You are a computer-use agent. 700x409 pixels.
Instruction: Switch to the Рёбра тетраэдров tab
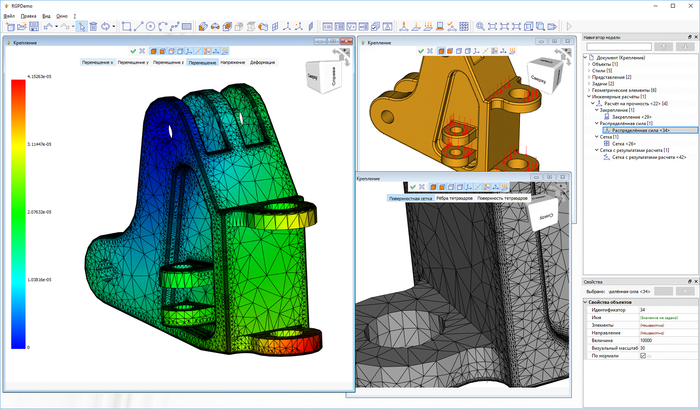click(454, 198)
